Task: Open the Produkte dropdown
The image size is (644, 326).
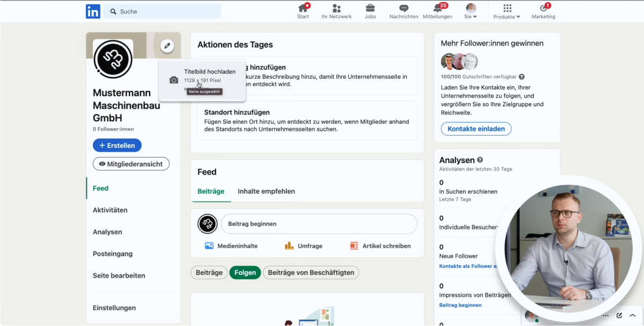Action: 507,11
